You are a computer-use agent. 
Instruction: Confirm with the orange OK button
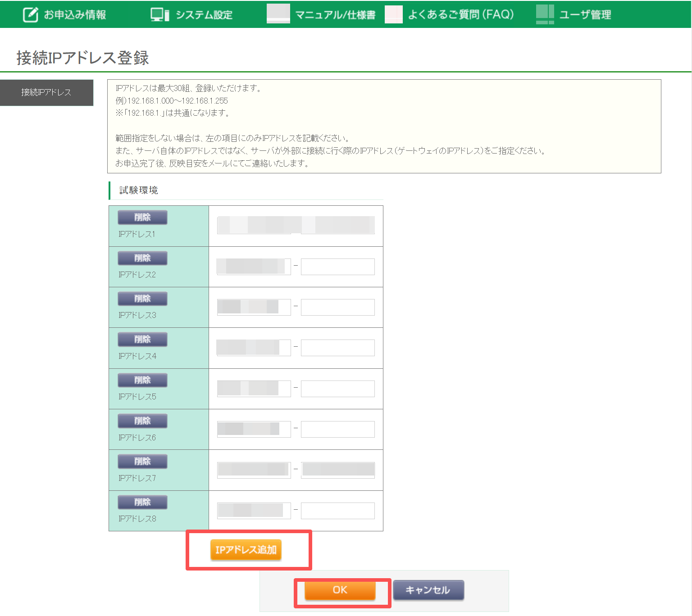(340, 590)
